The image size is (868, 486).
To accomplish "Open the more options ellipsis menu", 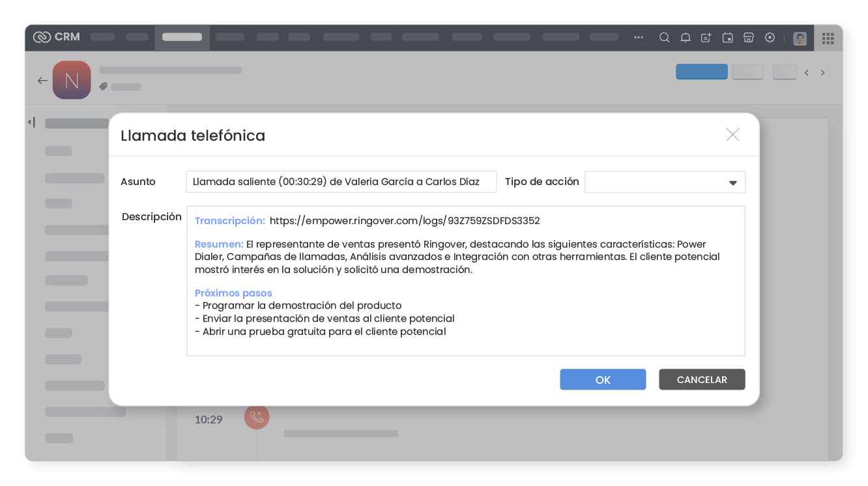I will [x=638, y=37].
